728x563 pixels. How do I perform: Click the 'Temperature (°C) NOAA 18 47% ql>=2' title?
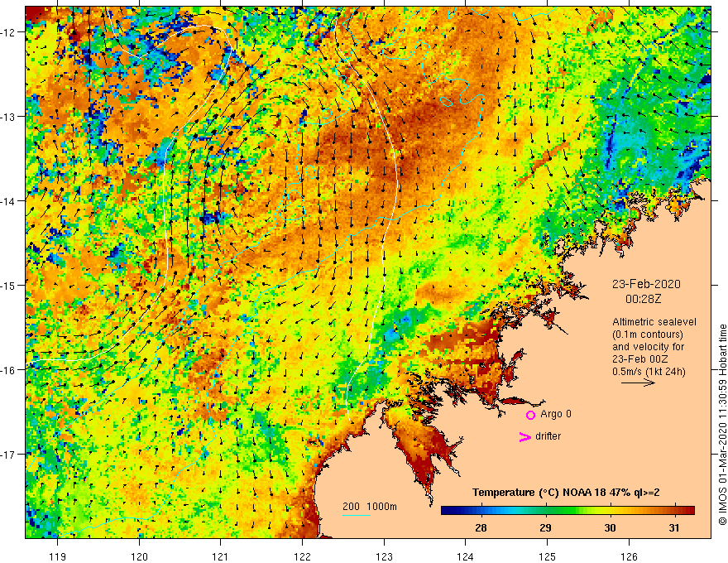[x=566, y=493]
